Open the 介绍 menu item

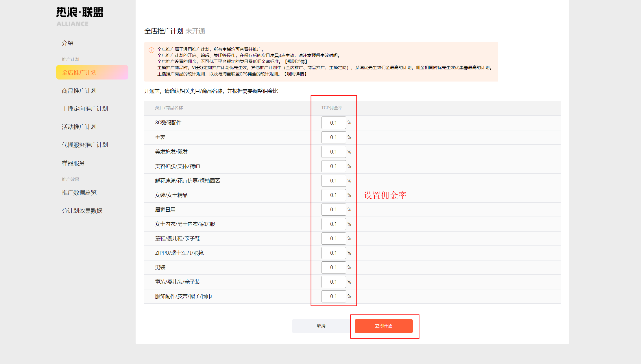pos(68,43)
